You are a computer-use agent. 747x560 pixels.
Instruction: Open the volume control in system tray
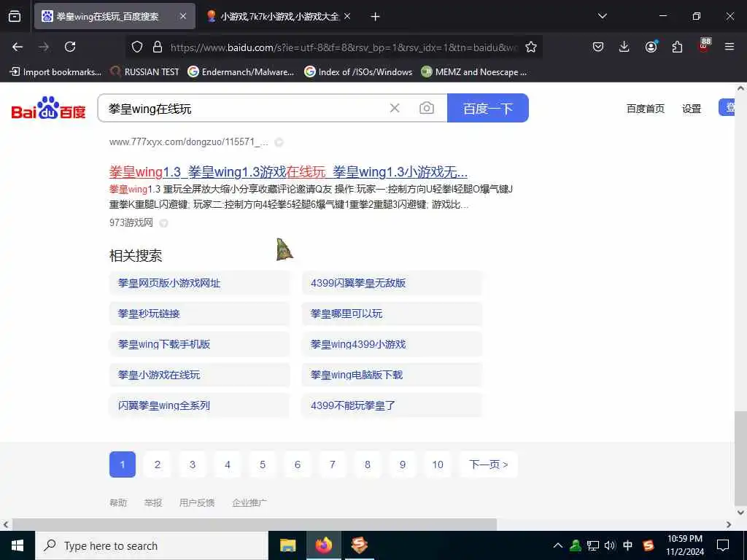610,545
